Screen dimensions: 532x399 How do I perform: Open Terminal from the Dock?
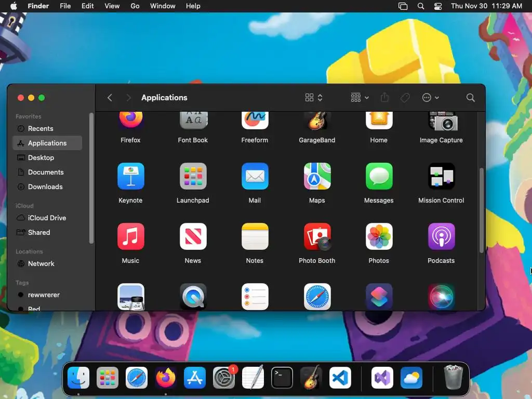click(282, 378)
